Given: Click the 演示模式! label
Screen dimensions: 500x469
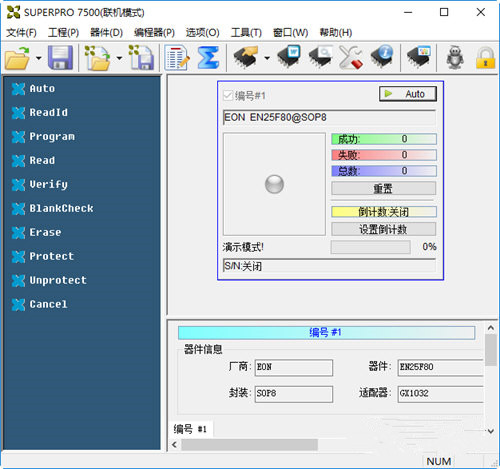Looking at the screenshot, I should pos(243,247).
